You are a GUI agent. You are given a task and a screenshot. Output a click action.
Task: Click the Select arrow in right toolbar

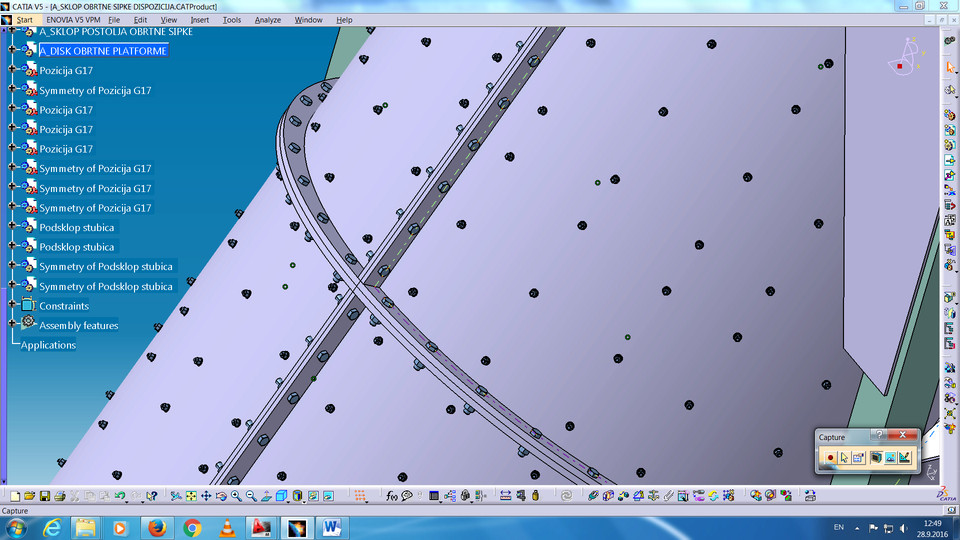pyautogui.click(x=950, y=67)
